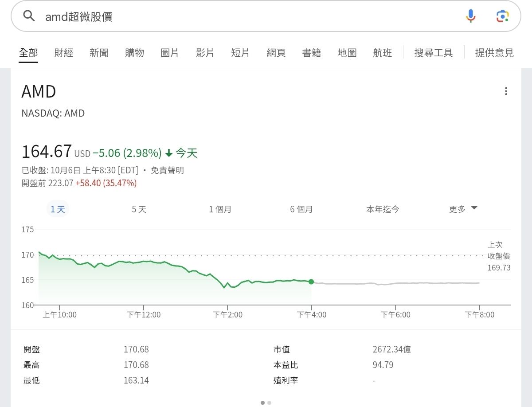Select the 5 天 chart range
The height and width of the screenshot is (407, 532).
pyautogui.click(x=139, y=209)
